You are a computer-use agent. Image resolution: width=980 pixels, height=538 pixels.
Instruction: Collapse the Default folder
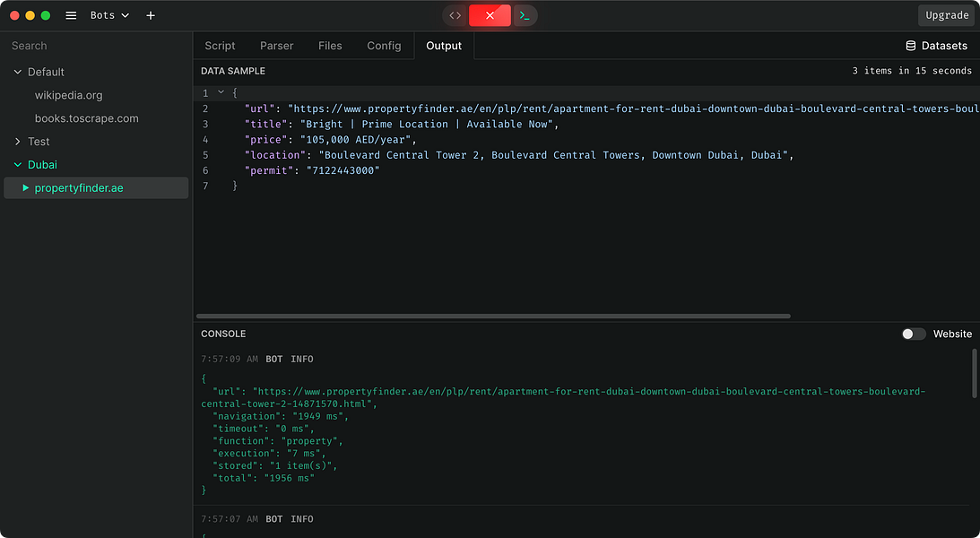pyautogui.click(x=18, y=72)
